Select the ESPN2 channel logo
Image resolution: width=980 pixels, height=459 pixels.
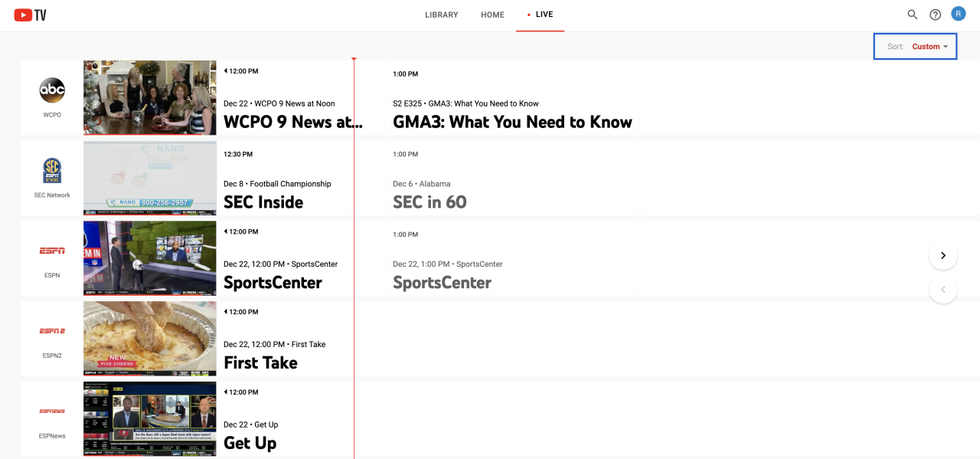(x=52, y=331)
